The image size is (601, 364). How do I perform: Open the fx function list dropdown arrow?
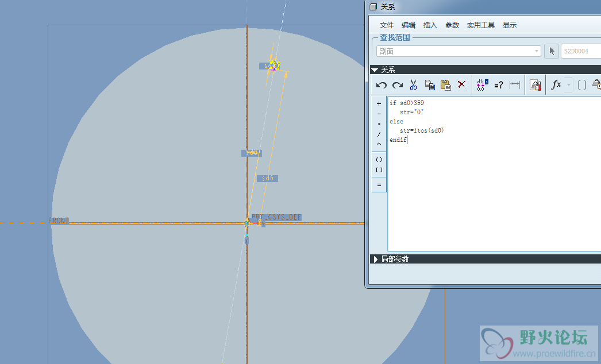point(569,84)
